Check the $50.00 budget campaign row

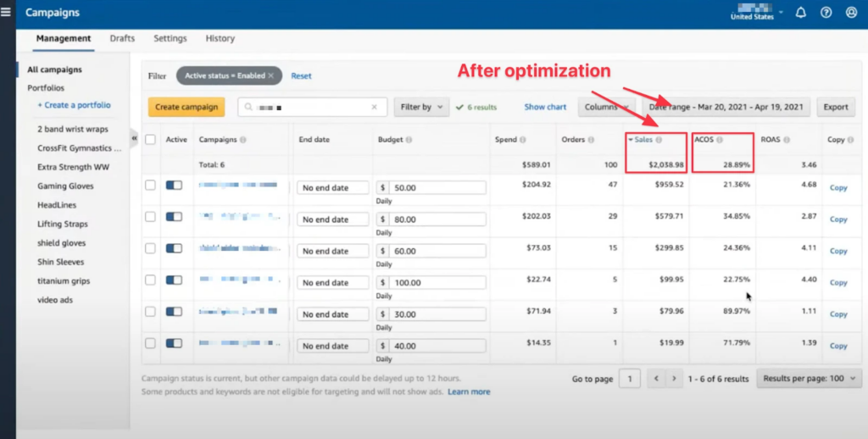[x=150, y=185]
